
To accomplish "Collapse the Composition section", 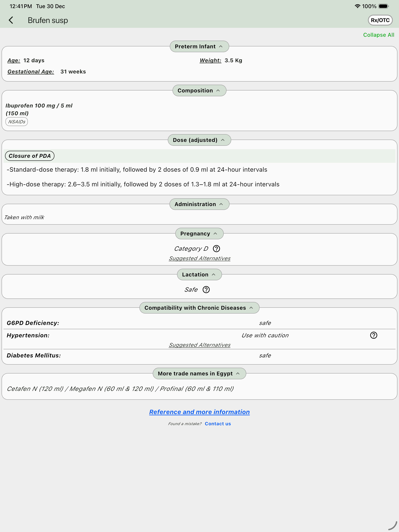I will click(x=199, y=90).
